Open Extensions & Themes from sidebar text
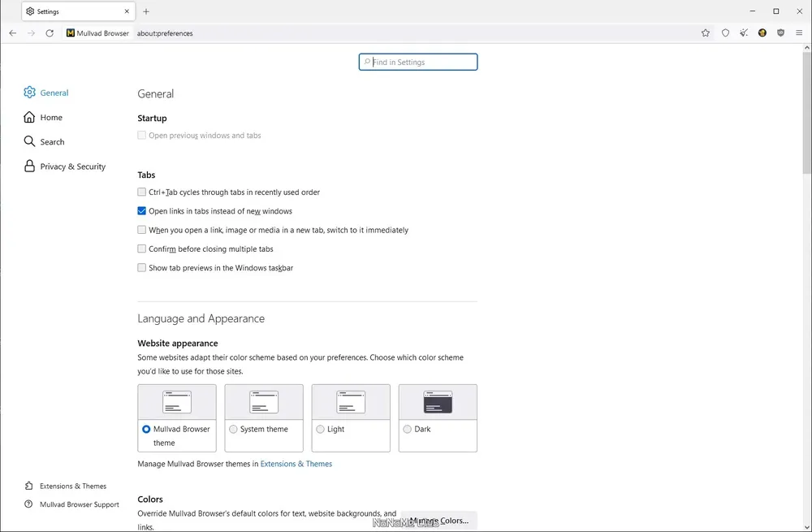Screen dimensions: 812x532 tap(73, 486)
